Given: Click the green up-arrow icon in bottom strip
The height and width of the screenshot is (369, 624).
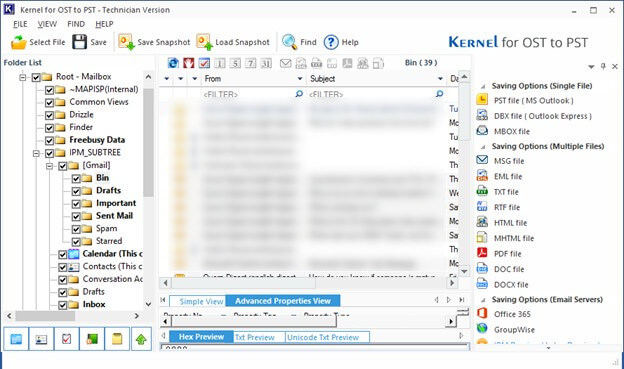Looking at the screenshot, I should pyautogui.click(x=141, y=339).
